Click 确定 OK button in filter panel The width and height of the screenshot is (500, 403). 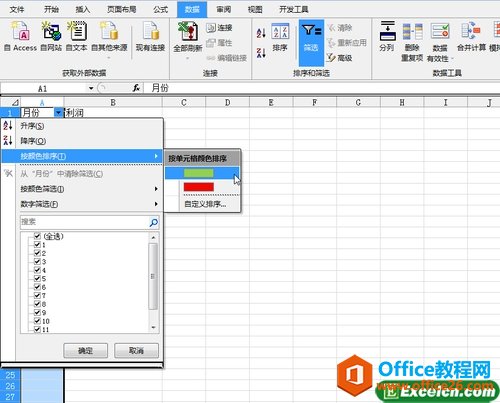tap(85, 351)
